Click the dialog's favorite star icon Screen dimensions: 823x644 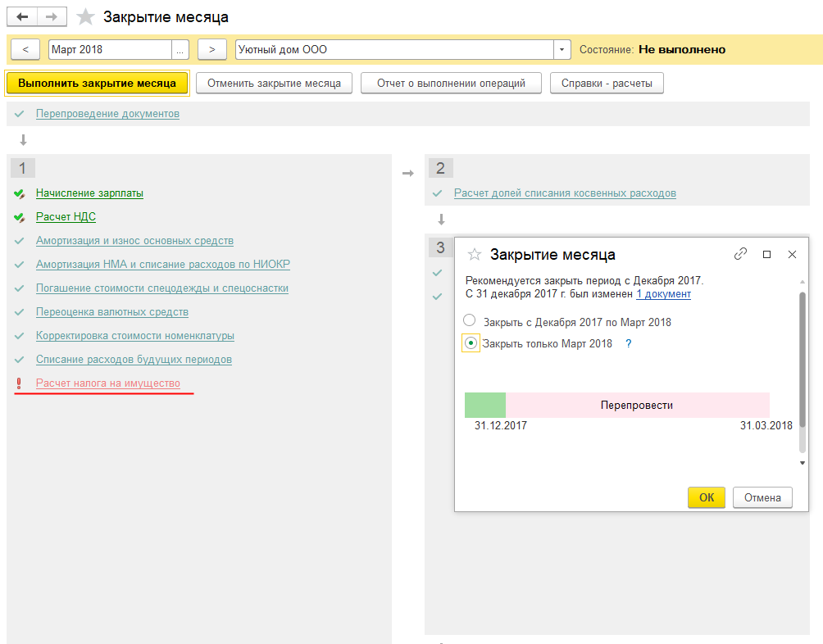pos(475,255)
